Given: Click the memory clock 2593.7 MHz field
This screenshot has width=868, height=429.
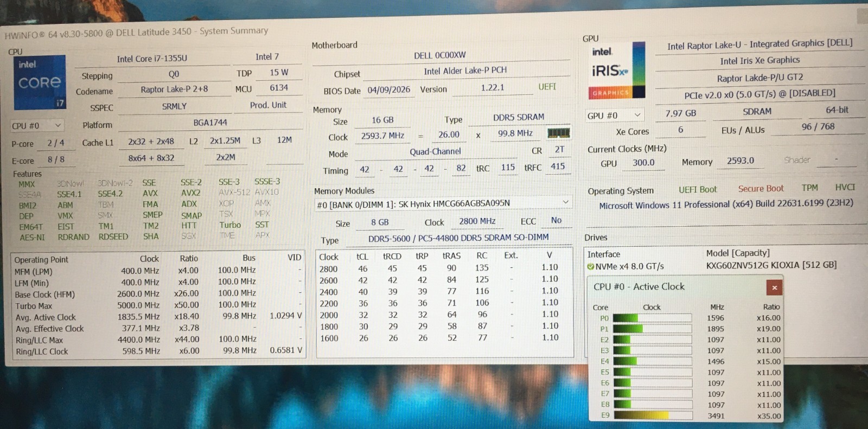Looking at the screenshot, I should 382,136.
